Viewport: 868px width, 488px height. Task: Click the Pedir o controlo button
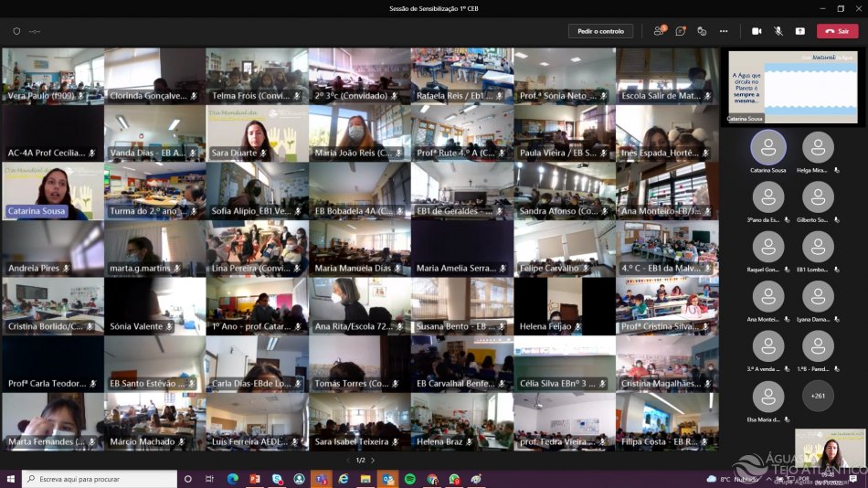point(600,31)
